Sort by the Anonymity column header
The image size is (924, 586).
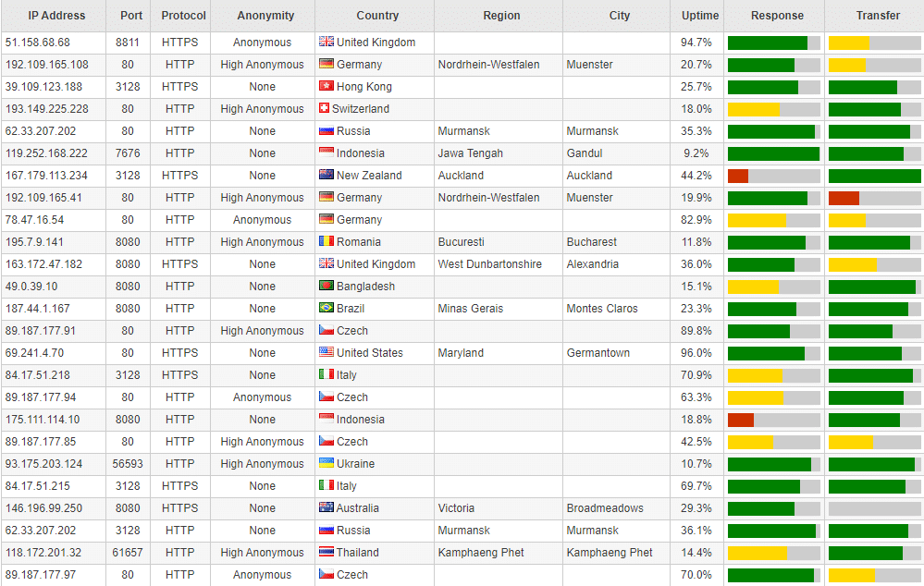tap(265, 16)
